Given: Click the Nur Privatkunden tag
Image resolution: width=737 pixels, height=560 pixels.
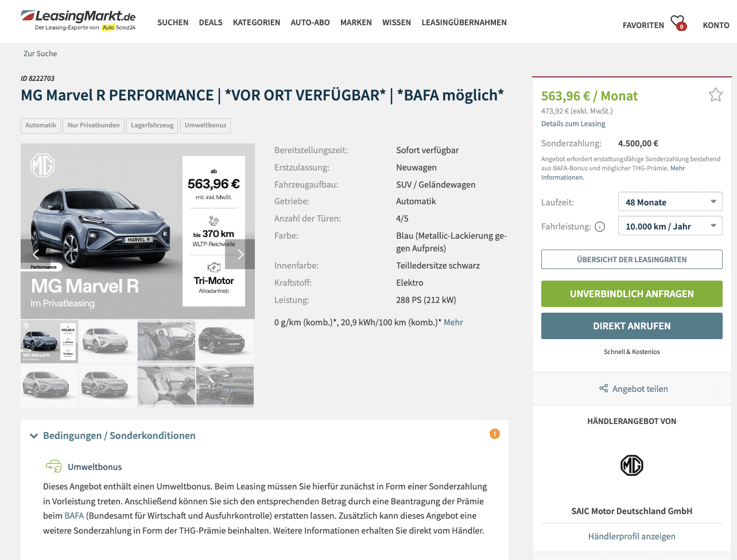Looking at the screenshot, I should (x=94, y=125).
